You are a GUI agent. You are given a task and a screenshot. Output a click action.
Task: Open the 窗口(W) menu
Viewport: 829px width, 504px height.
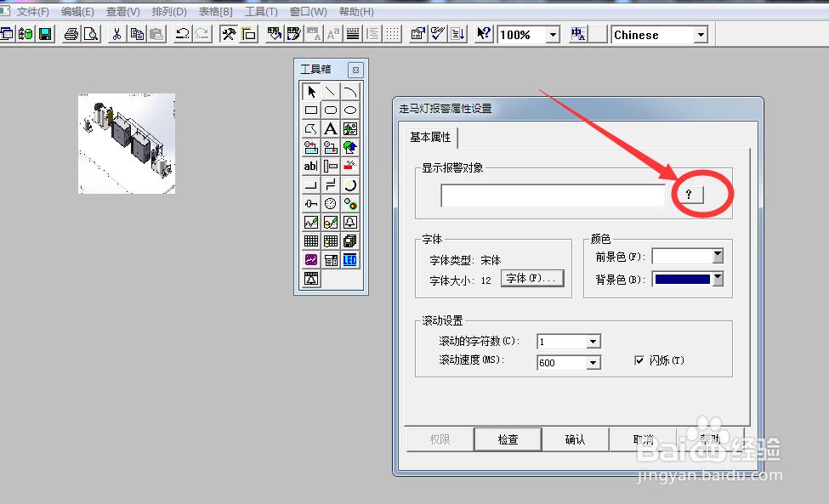click(x=309, y=12)
